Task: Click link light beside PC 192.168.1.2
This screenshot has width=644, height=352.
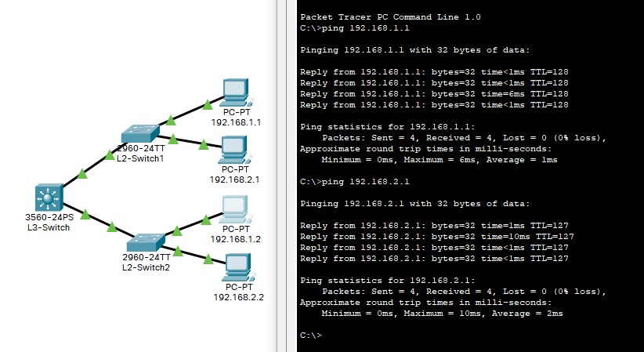Action: pos(206,220)
